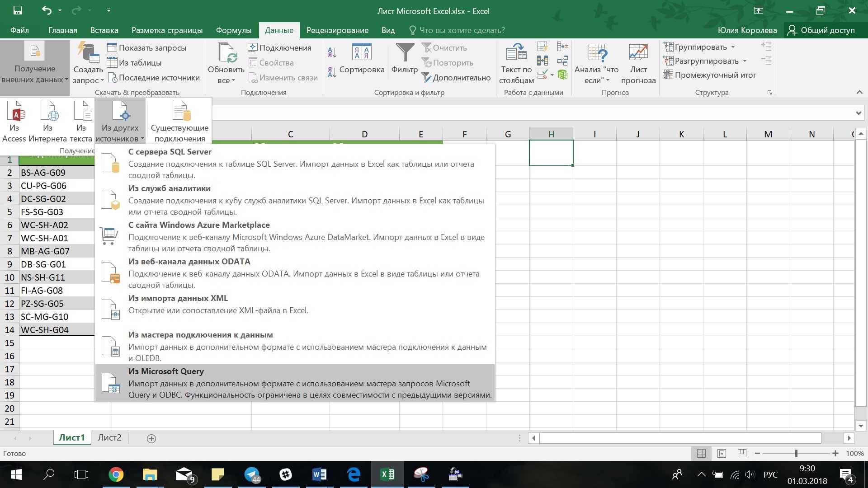Screen dimensions: 868x488
Task: Toggle the Filter (Фильтр) funnel
Action: [x=405, y=59]
